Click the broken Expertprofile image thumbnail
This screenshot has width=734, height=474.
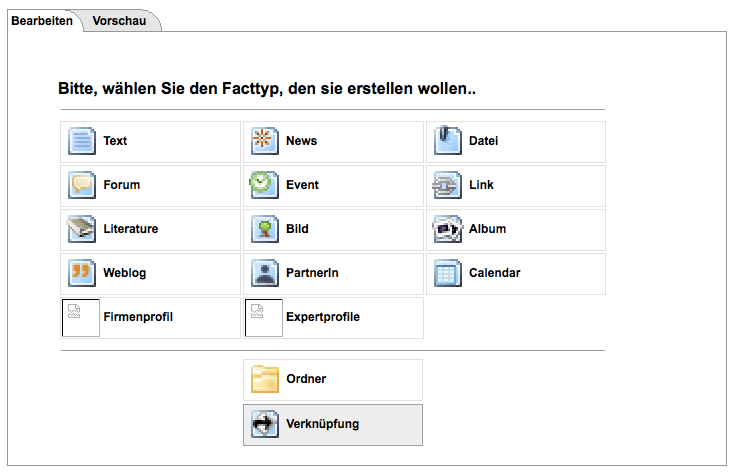pyautogui.click(x=263, y=318)
